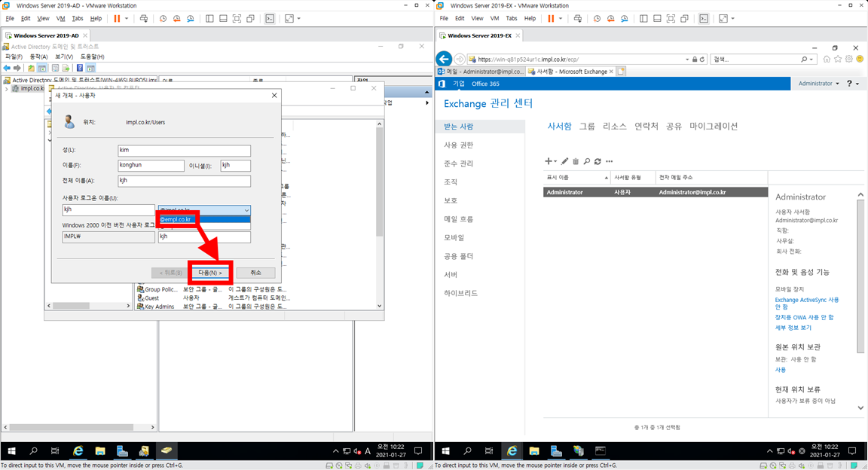Click the Office logo icon in Exchange header
The image size is (868, 470).
(442, 84)
